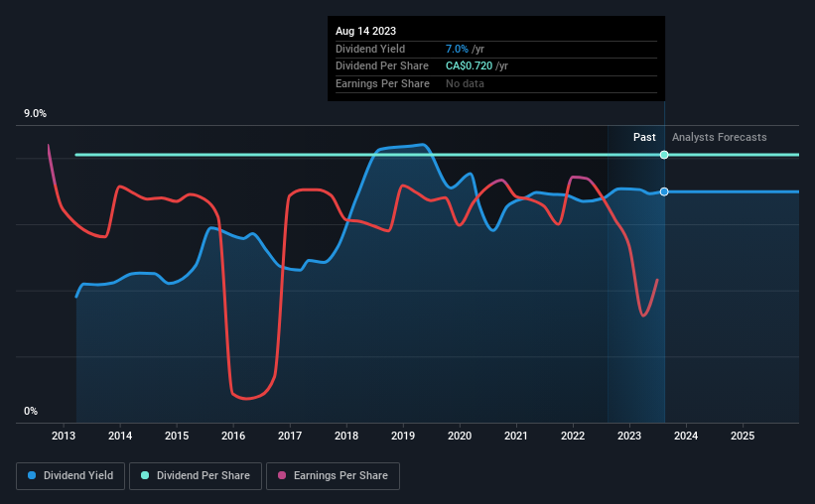
Task: Click the 2016 x-axis label
Action: (x=233, y=436)
